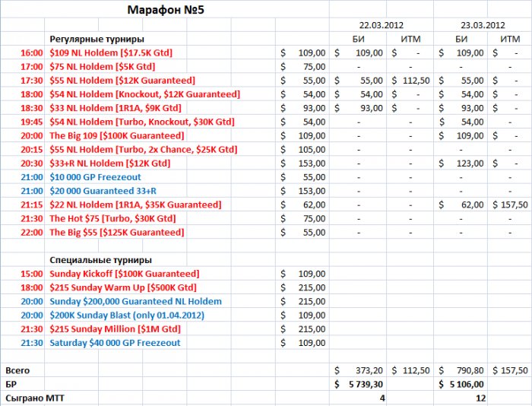
Task: Select the 62,00 price in 21:15 row
Action: [302, 205]
